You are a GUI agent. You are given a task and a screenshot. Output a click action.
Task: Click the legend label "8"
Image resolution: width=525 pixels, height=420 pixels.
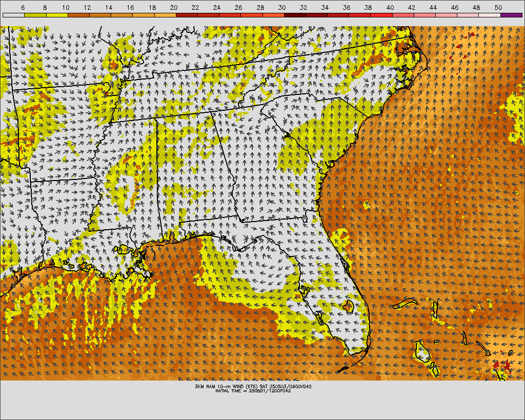point(45,7)
